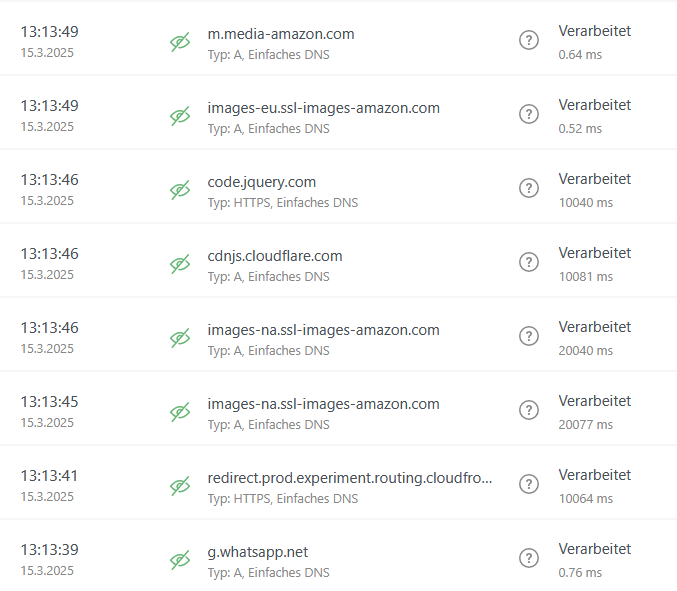
Task: Open g.whatsapp.net query entry
Action: (258, 552)
